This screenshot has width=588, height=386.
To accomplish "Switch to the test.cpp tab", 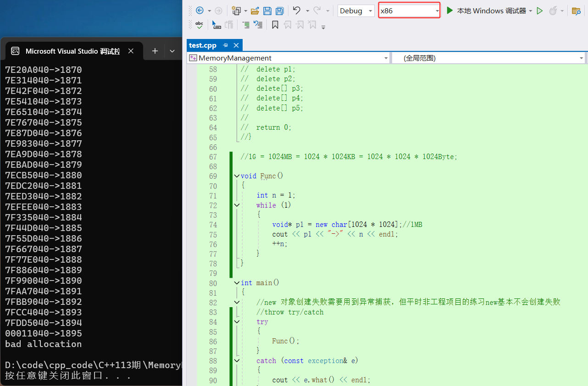I will click(203, 45).
